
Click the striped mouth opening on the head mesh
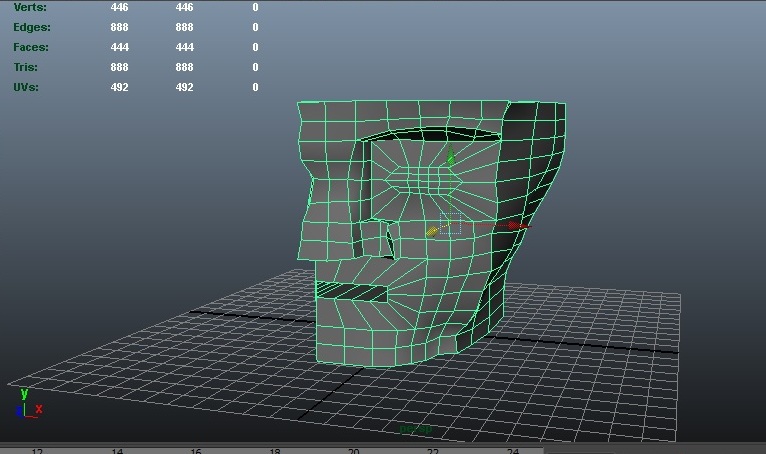[x=352, y=292]
